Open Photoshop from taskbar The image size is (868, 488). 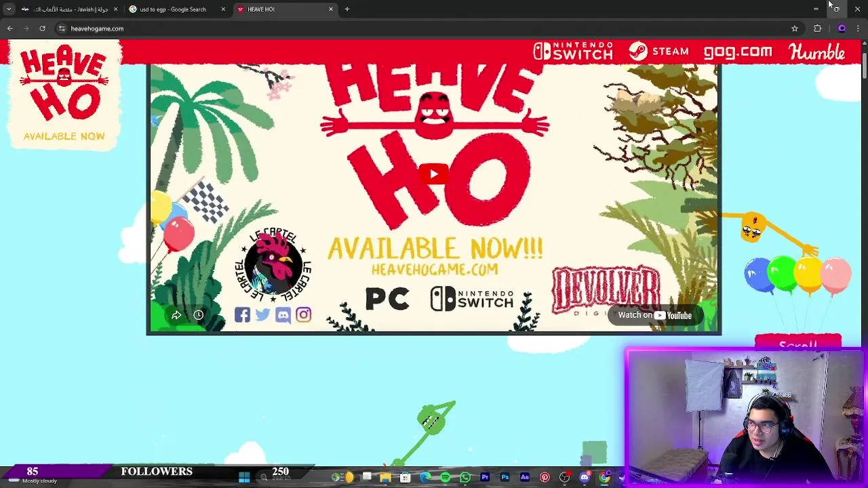pos(505,478)
